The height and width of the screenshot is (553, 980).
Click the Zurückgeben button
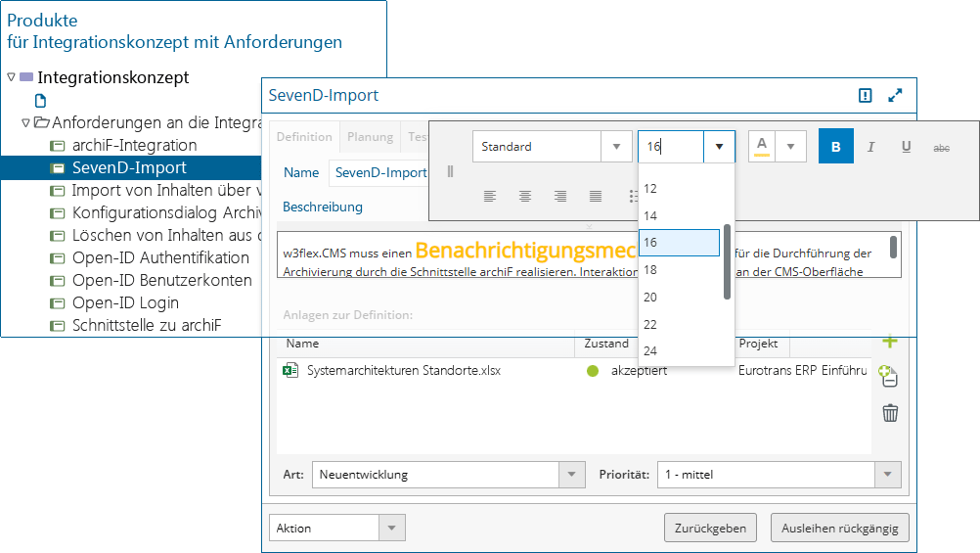coord(711,528)
